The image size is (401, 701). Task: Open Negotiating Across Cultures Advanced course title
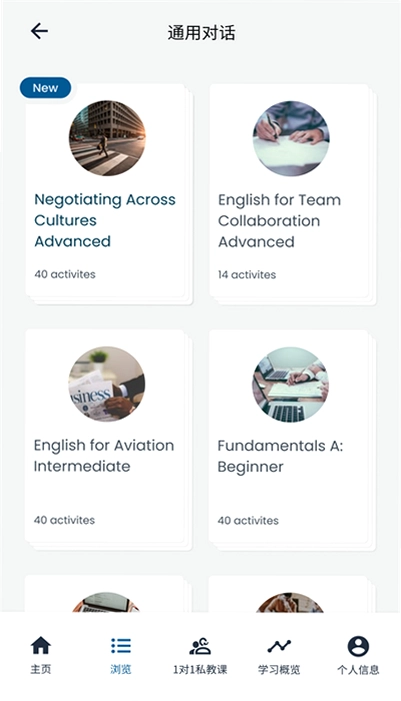pyautogui.click(x=105, y=220)
